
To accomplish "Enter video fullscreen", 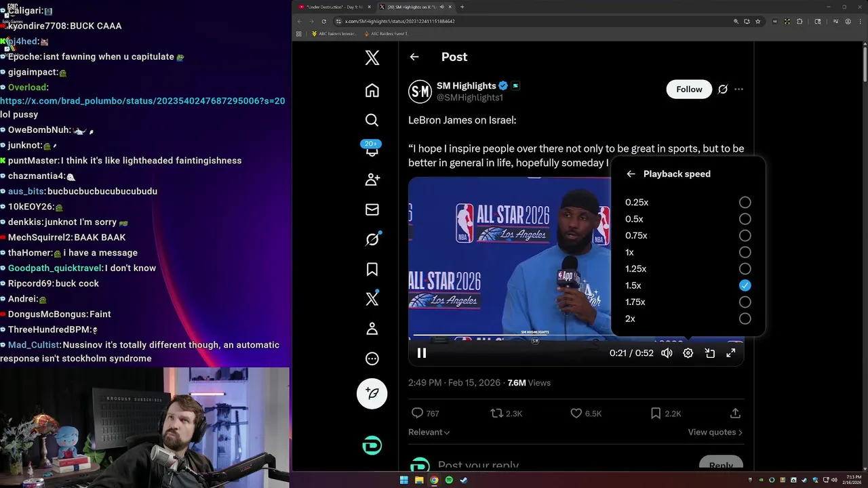I will point(730,353).
